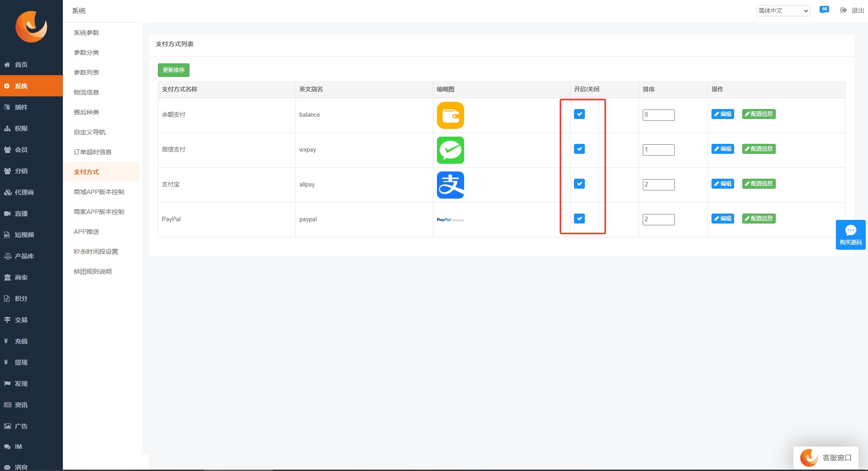Click 配置信息 for 微信支付 row
Image resolution: width=868 pixels, height=471 pixels.
(x=759, y=149)
